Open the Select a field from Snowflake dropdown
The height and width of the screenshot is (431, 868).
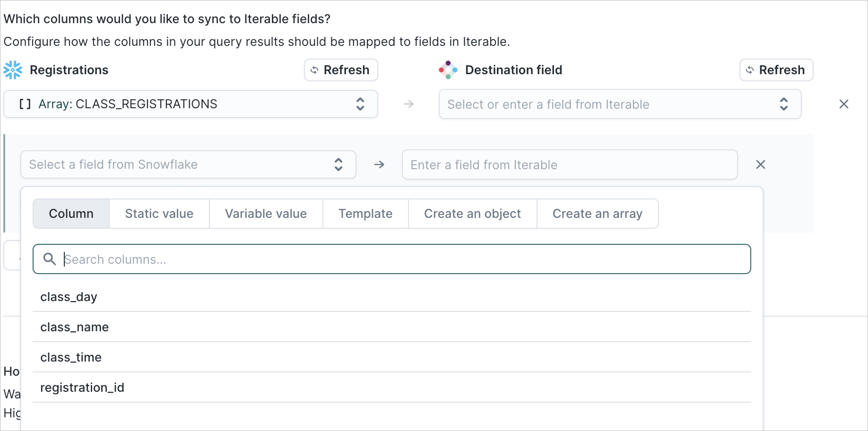[x=188, y=164]
